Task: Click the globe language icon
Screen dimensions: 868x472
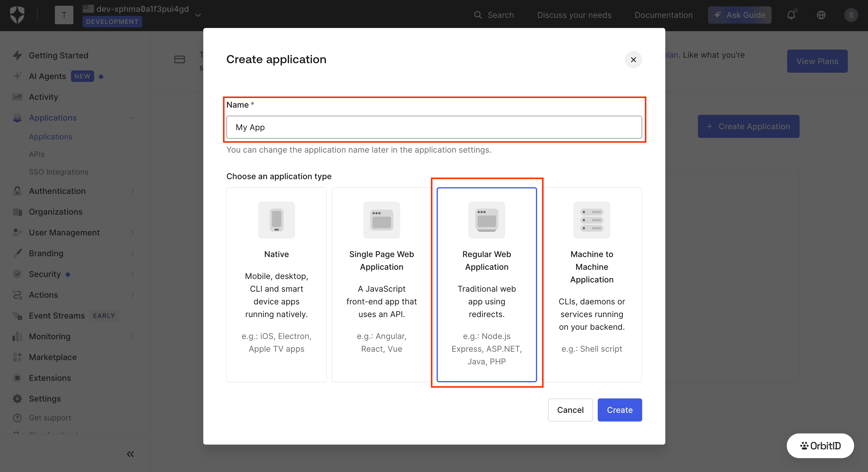Action: (x=821, y=15)
